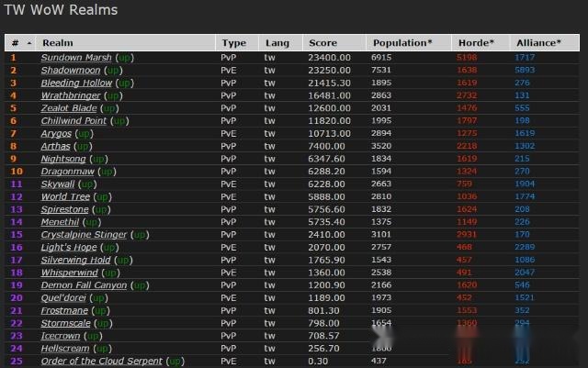This screenshot has height=368, width=588.
Task: Click the population value 3101
Action: click(x=381, y=235)
